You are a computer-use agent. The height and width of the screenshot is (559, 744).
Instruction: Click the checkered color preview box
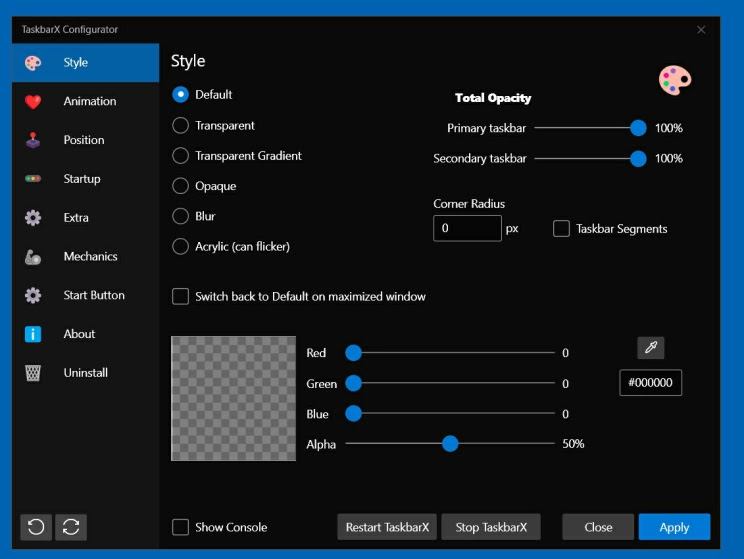(x=233, y=399)
